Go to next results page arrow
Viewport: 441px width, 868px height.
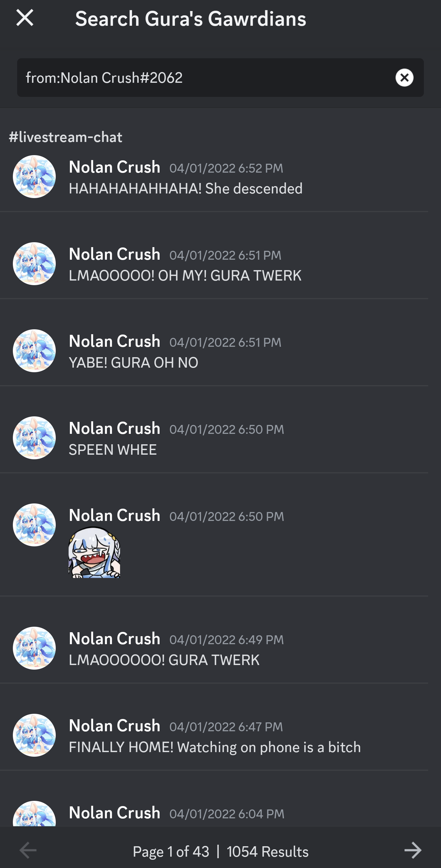[413, 850]
